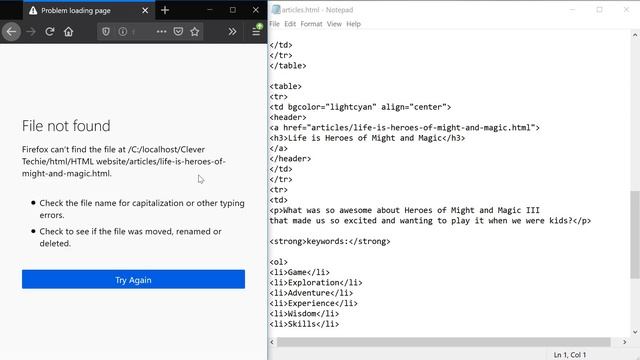Click the opening table tag line
The width and height of the screenshot is (640, 360).
[x=285, y=86]
